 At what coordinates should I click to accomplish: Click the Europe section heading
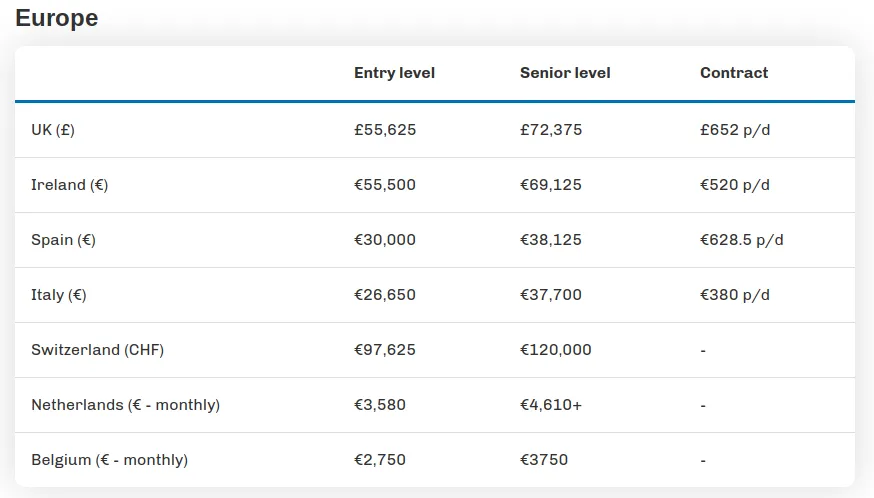click(x=56, y=18)
